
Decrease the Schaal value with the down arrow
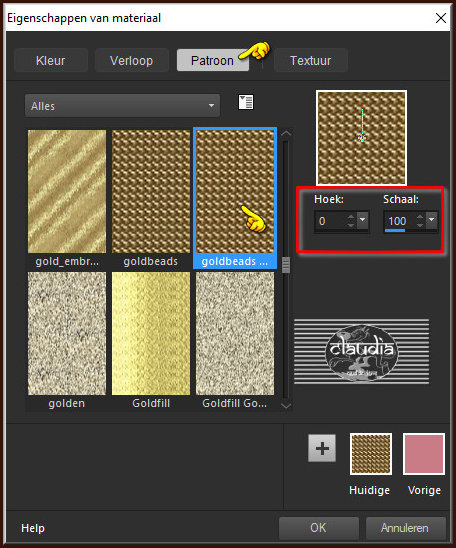pos(420,225)
